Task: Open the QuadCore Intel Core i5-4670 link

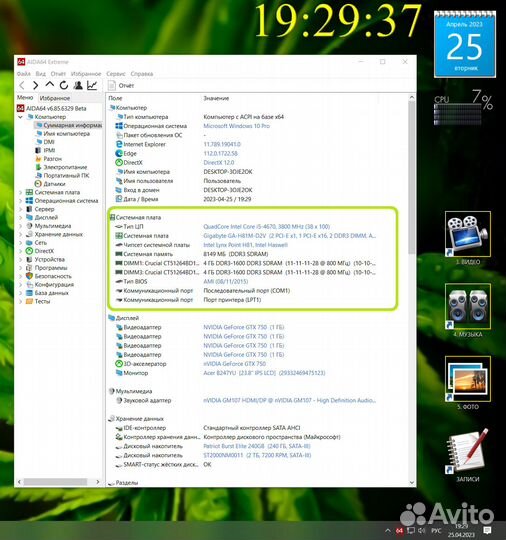Action: pos(266,227)
